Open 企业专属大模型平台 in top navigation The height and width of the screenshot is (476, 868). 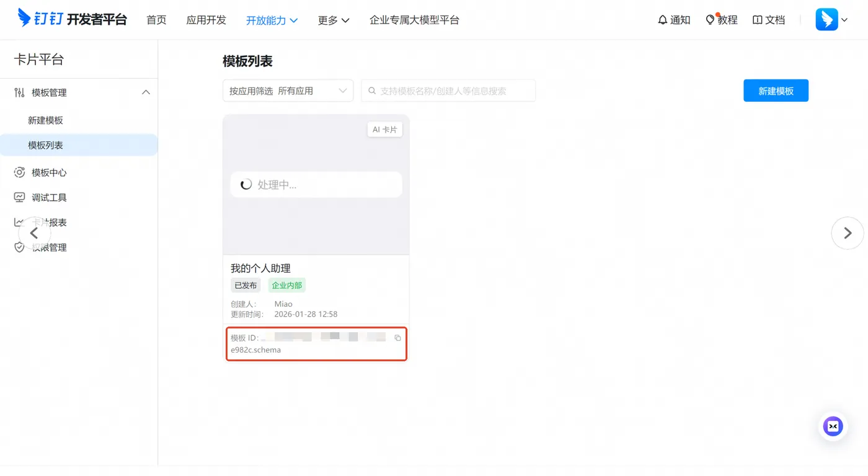414,20
